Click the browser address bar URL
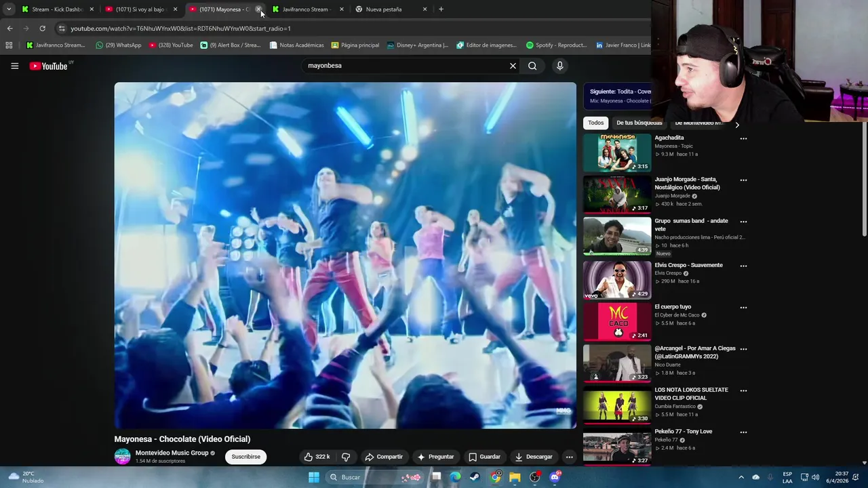This screenshot has height=488, width=868. [x=180, y=28]
